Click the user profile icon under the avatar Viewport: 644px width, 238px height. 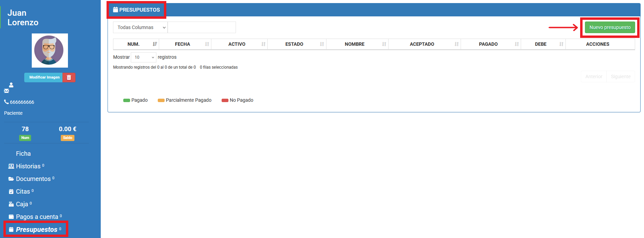(x=11, y=85)
